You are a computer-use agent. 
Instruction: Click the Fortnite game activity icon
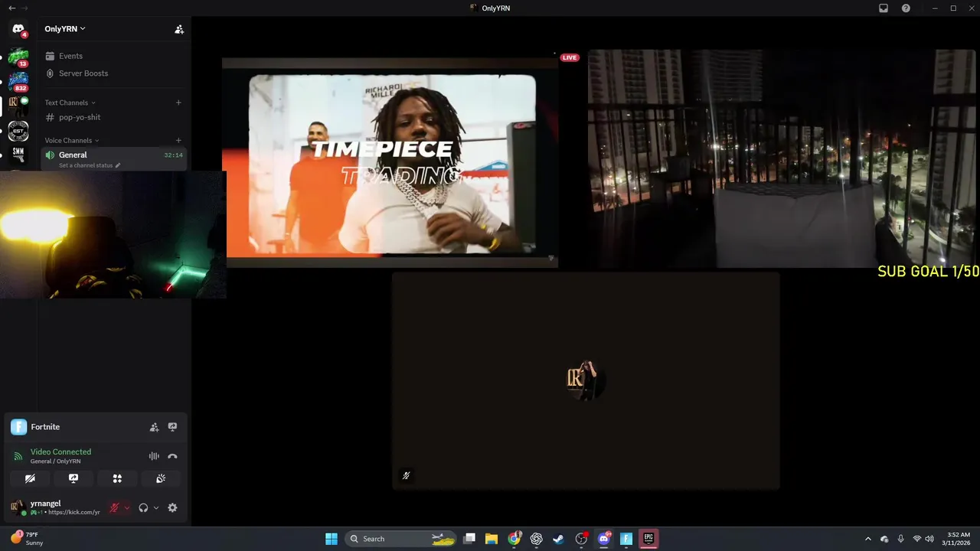coord(19,427)
